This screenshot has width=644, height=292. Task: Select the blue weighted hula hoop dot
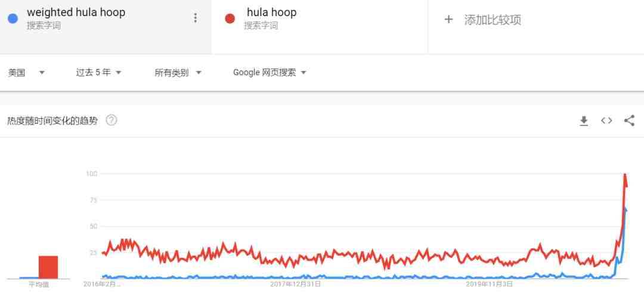(13, 19)
